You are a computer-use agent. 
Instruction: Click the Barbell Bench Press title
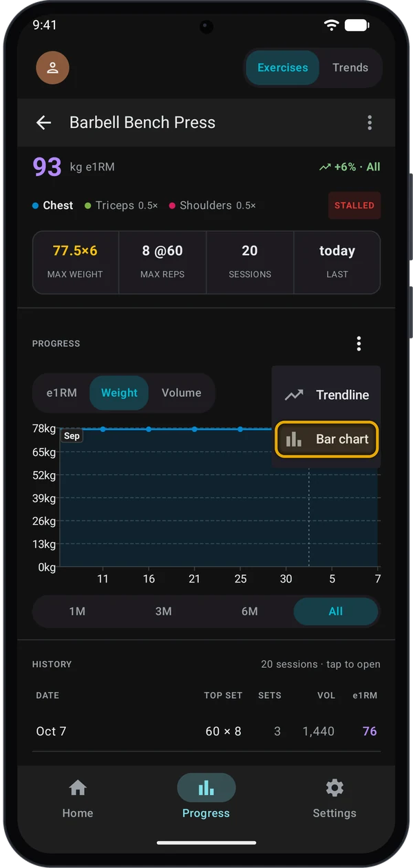click(x=142, y=122)
